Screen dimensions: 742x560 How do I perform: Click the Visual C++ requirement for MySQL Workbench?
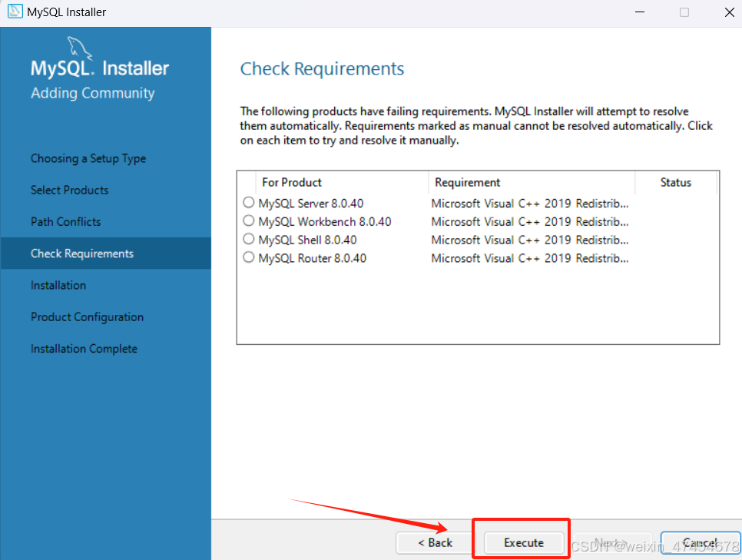click(x=530, y=222)
